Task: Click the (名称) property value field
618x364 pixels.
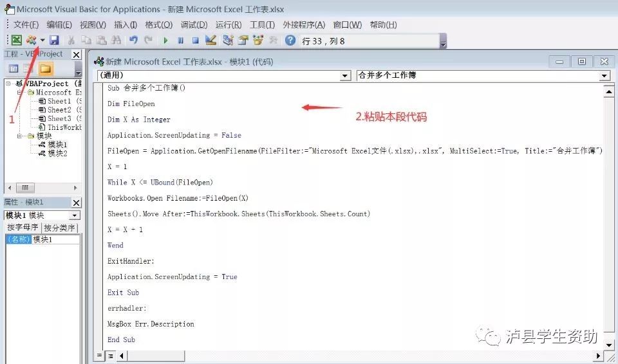Action: tap(55, 239)
